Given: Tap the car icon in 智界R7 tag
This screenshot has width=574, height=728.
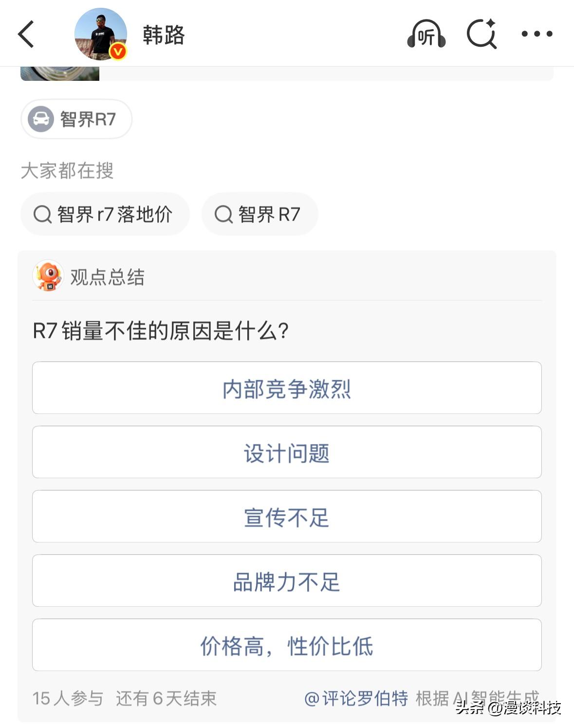Looking at the screenshot, I should pos(41,119).
